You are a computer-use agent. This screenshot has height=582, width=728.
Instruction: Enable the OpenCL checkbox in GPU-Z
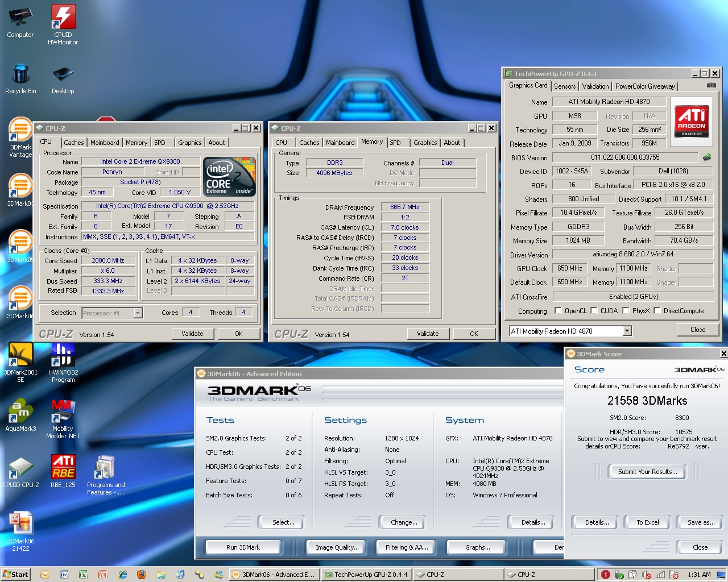click(x=558, y=311)
